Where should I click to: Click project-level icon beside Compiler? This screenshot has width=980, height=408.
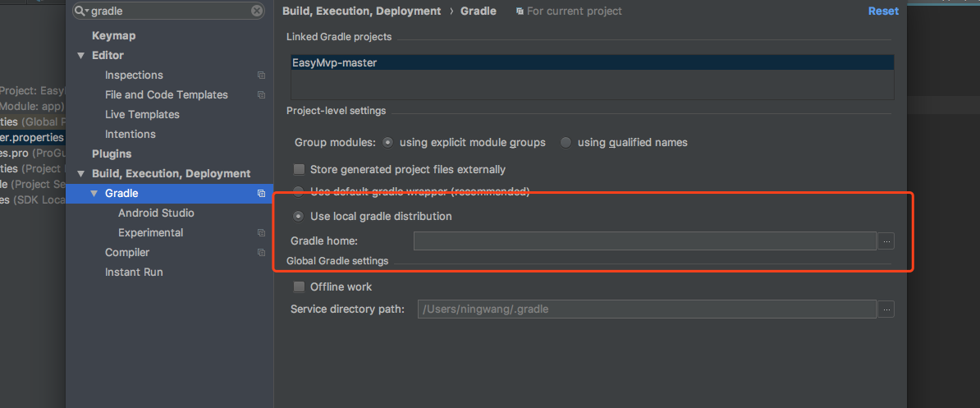tap(261, 252)
